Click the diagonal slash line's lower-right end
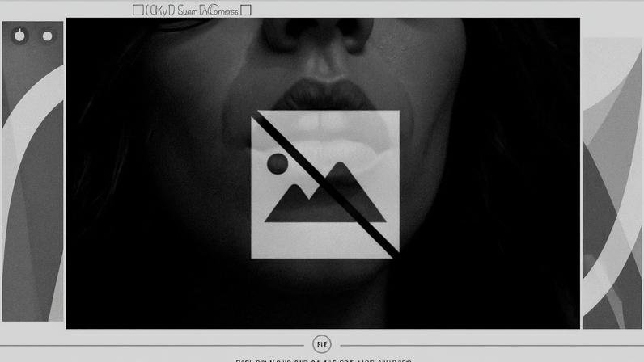This screenshot has height=362, width=644. pos(395,255)
